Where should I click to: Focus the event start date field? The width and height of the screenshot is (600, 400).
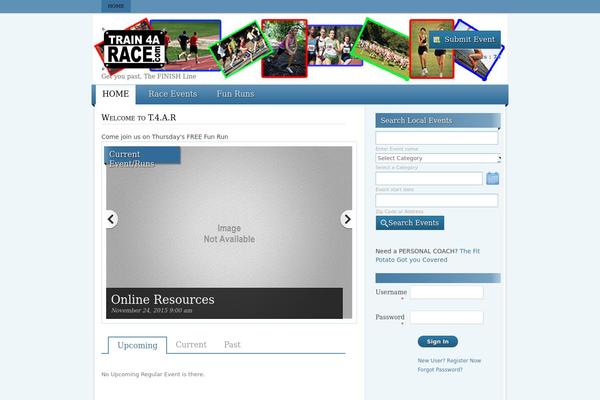429,178
